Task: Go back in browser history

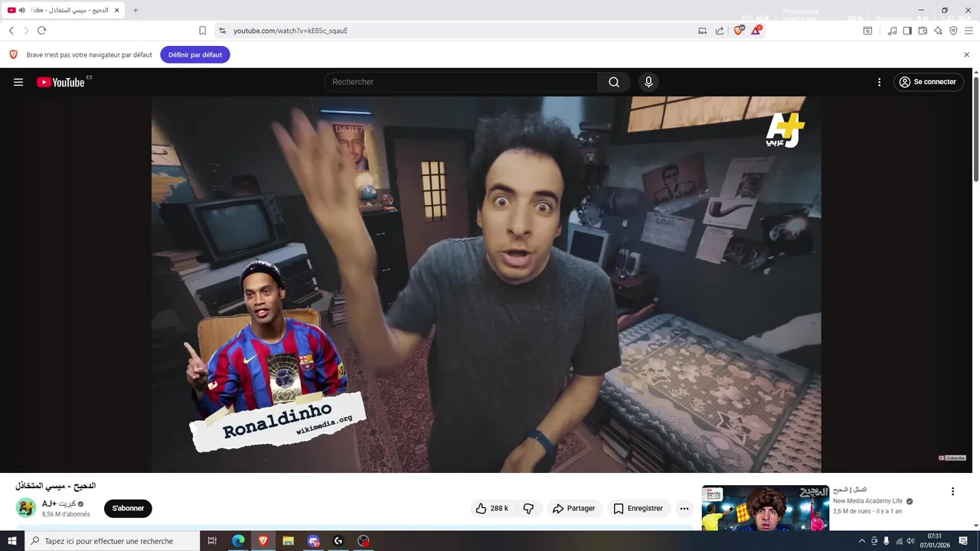Action: [11, 31]
